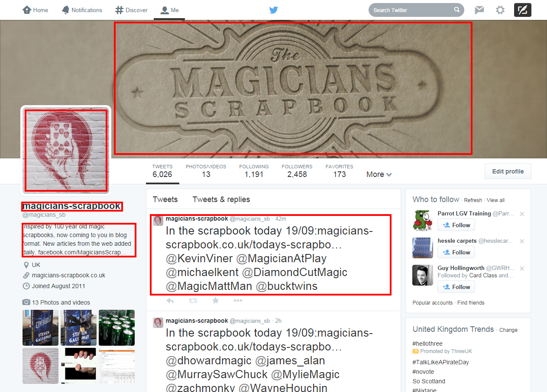
Task: Open @KevinViner mention link
Action: coord(199,259)
